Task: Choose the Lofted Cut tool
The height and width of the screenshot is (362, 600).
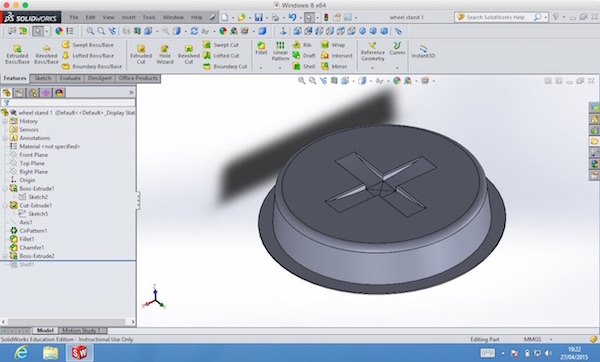Action: coord(221,55)
